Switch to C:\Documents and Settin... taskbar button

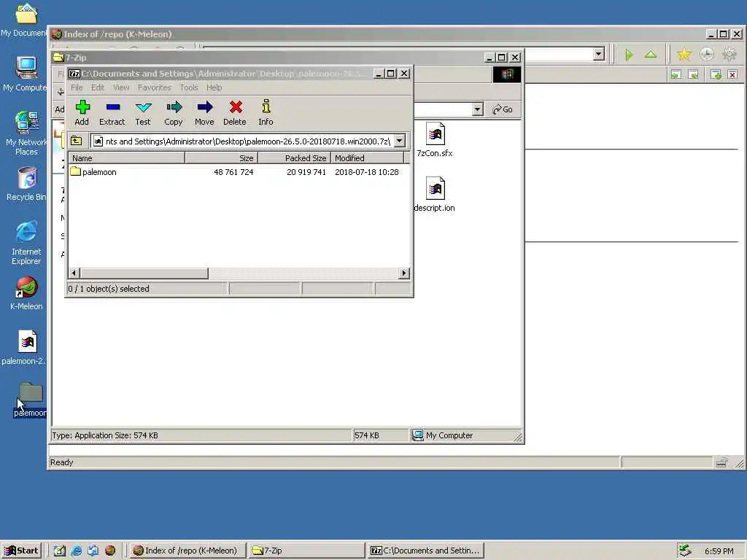[426, 551]
